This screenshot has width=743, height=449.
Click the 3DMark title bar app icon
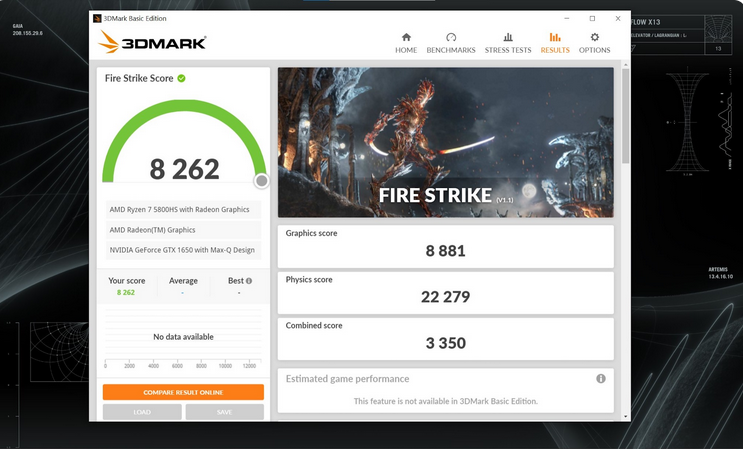pos(97,18)
